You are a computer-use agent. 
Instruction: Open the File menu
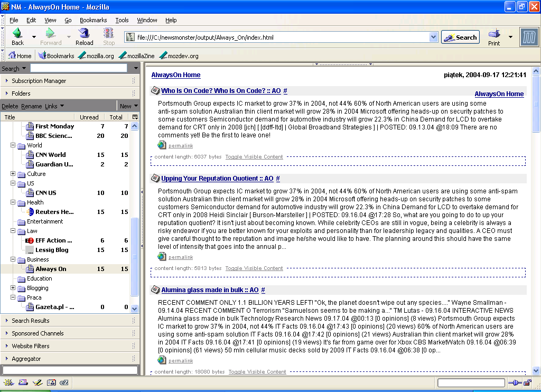14,20
